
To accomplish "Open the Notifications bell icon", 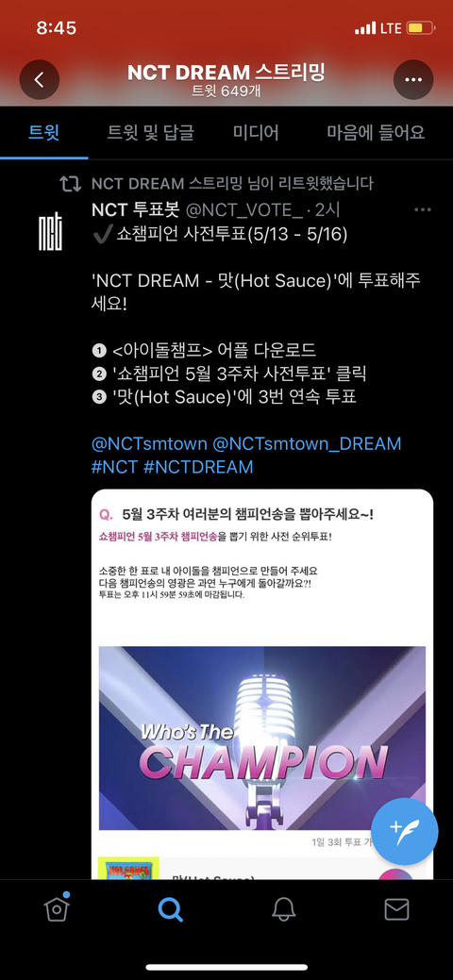I will click(x=283, y=909).
